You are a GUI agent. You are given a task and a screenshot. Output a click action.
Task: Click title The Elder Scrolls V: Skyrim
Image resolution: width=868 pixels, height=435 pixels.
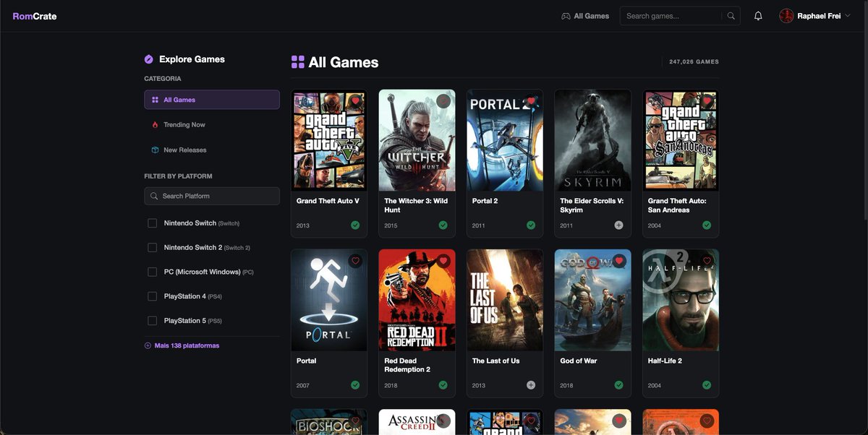pyautogui.click(x=592, y=205)
